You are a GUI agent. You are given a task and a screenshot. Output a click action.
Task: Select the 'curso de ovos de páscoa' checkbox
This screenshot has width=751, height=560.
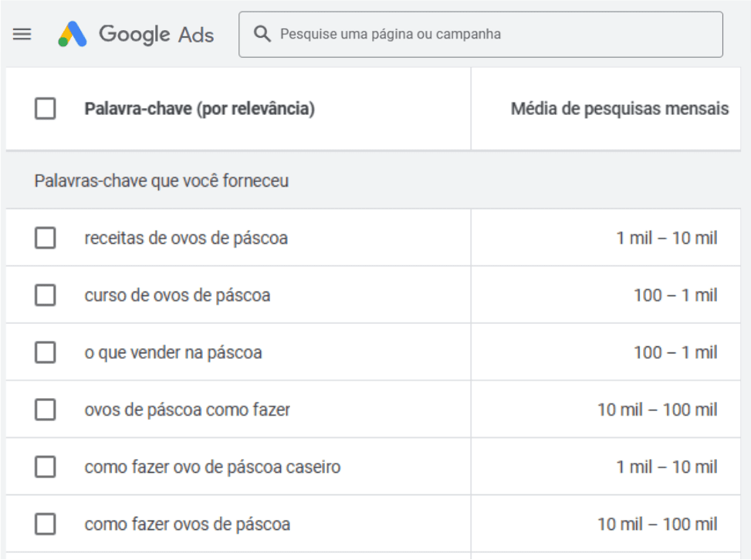[46, 295]
